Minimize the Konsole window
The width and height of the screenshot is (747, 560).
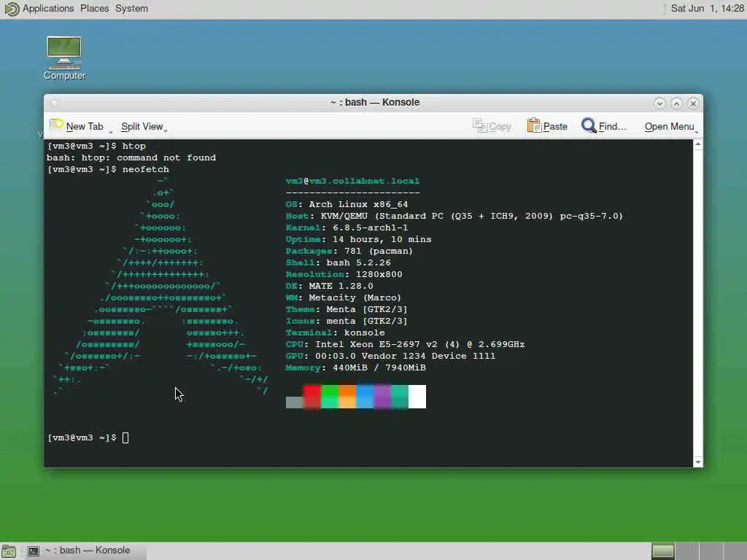(659, 104)
